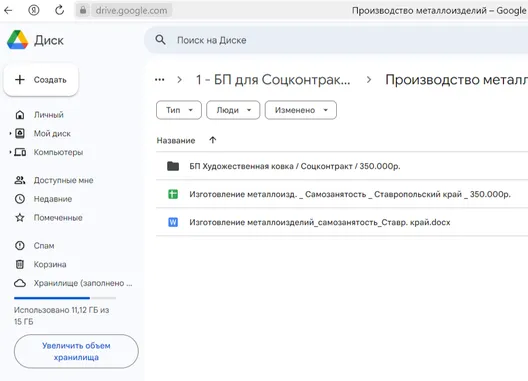Click the Создать button
This screenshot has width=528, height=381.
coord(41,80)
